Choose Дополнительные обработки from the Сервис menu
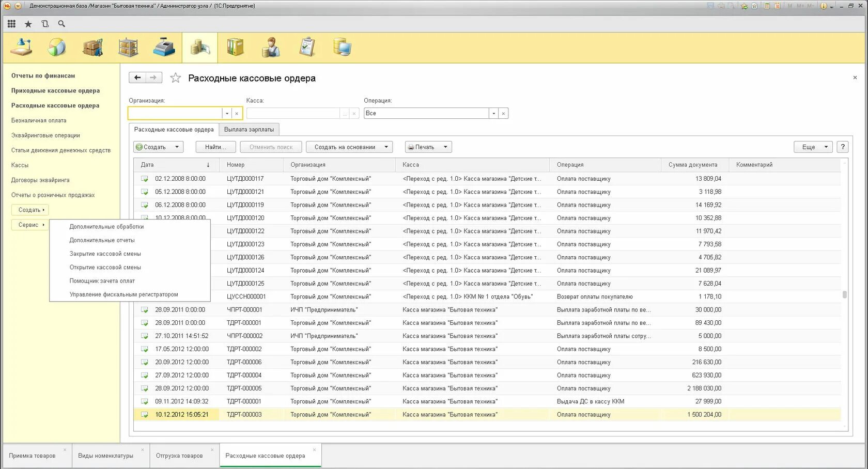 point(106,227)
